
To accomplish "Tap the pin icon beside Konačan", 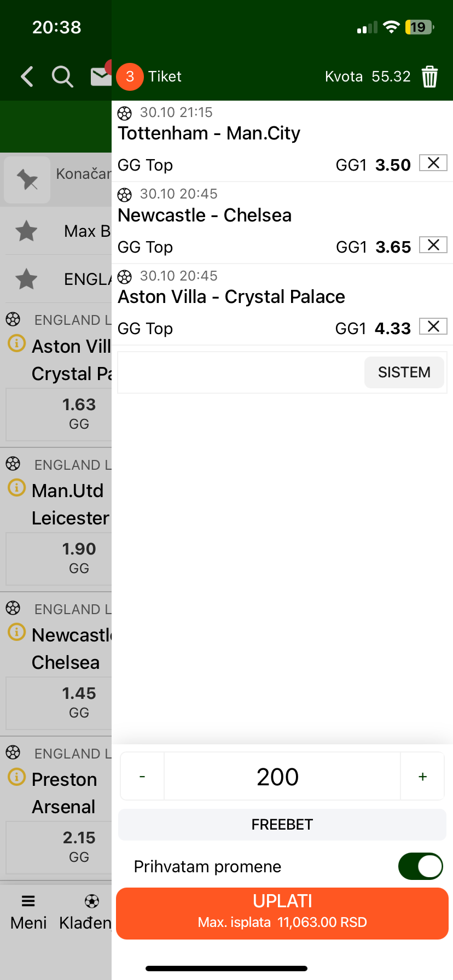I will pyautogui.click(x=27, y=179).
